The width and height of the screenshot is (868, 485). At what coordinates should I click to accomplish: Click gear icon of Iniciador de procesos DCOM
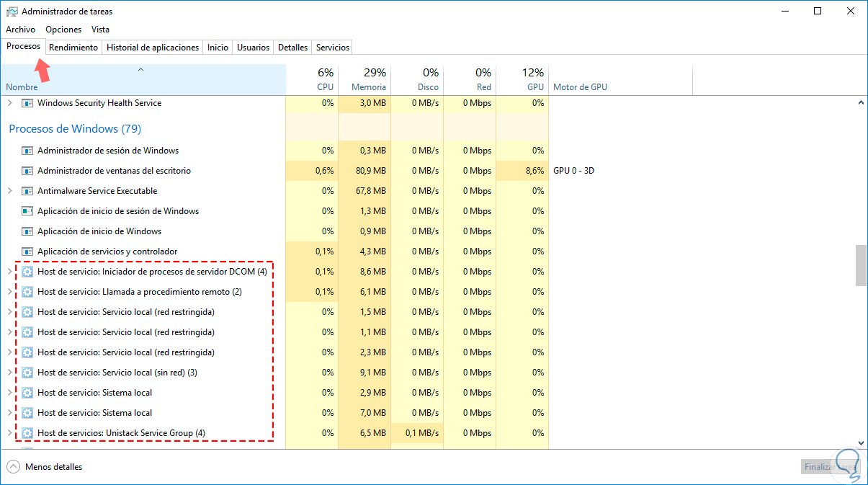27,272
